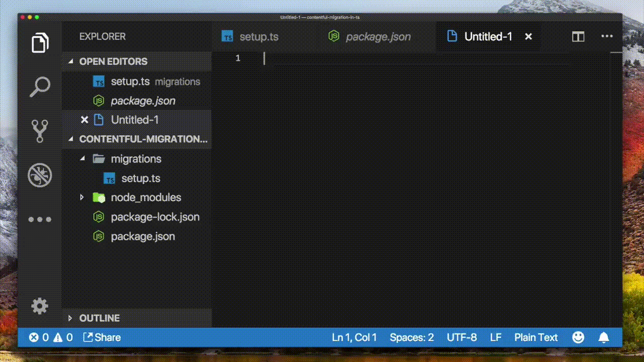Change language mode Plain Text
The width and height of the screenshot is (644, 362).
point(536,337)
